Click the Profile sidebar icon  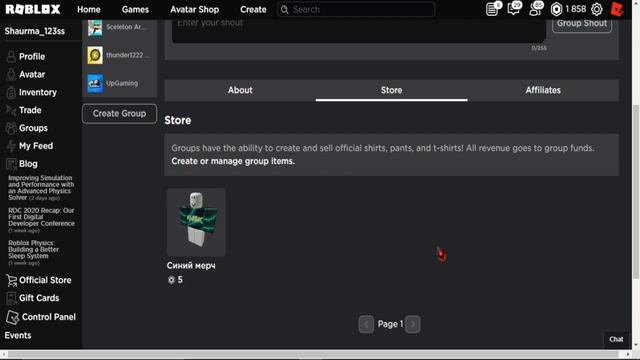click(x=11, y=56)
